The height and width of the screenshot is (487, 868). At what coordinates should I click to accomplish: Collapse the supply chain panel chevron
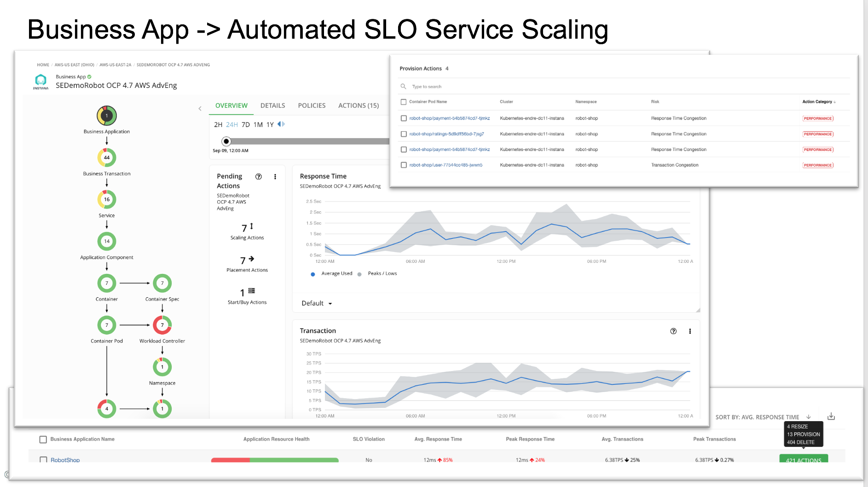pos(200,109)
